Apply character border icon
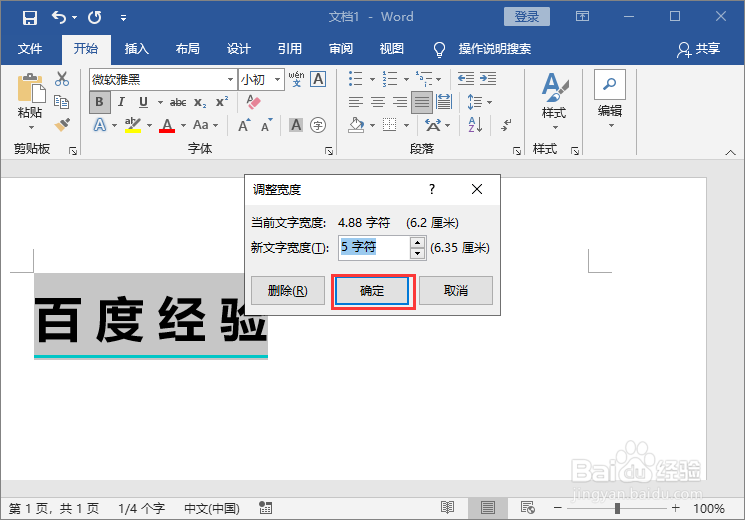 point(318,79)
